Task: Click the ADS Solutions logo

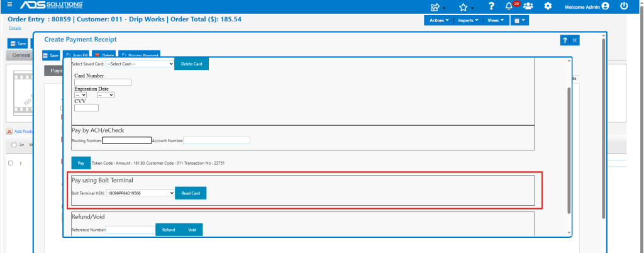Action: click(52, 5)
